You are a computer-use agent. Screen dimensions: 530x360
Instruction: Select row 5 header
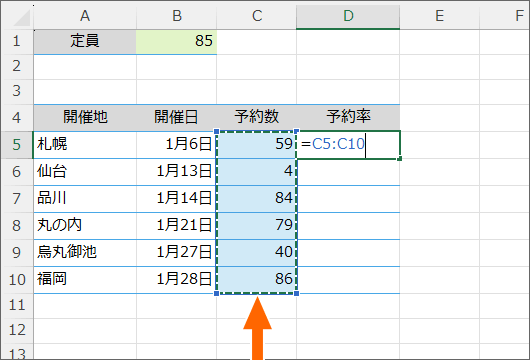pos(17,145)
